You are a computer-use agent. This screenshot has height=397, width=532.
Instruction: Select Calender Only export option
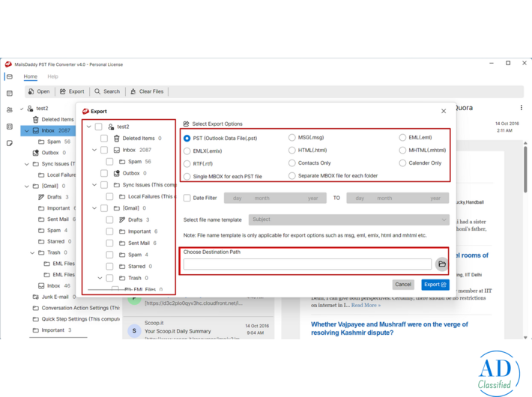(x=402, y=163)
